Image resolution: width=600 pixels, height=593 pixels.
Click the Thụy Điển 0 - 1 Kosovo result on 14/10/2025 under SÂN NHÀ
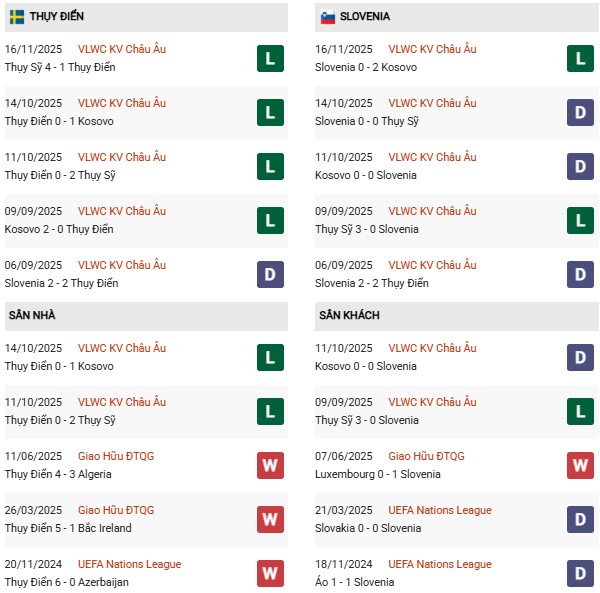59,366
